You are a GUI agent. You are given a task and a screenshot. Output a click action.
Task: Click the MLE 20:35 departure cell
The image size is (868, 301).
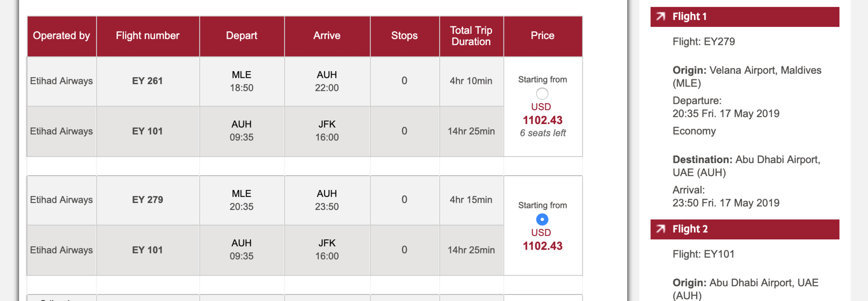242,200
